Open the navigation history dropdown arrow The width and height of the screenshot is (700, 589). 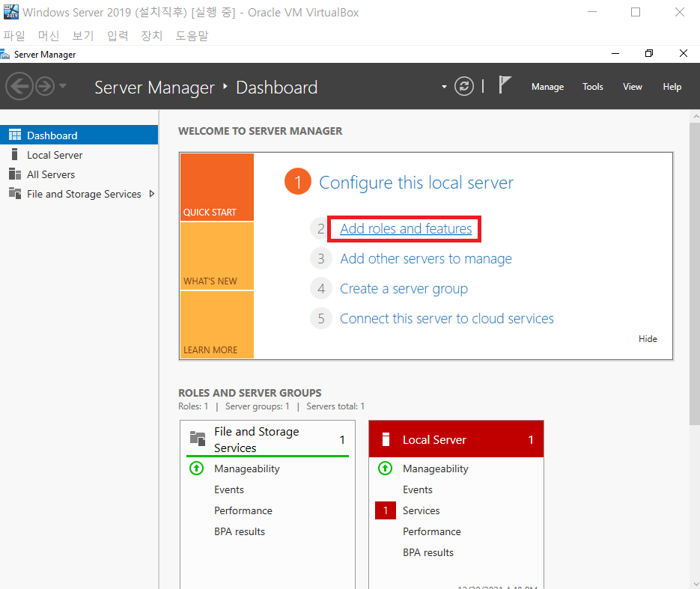[x=63, y=85]
